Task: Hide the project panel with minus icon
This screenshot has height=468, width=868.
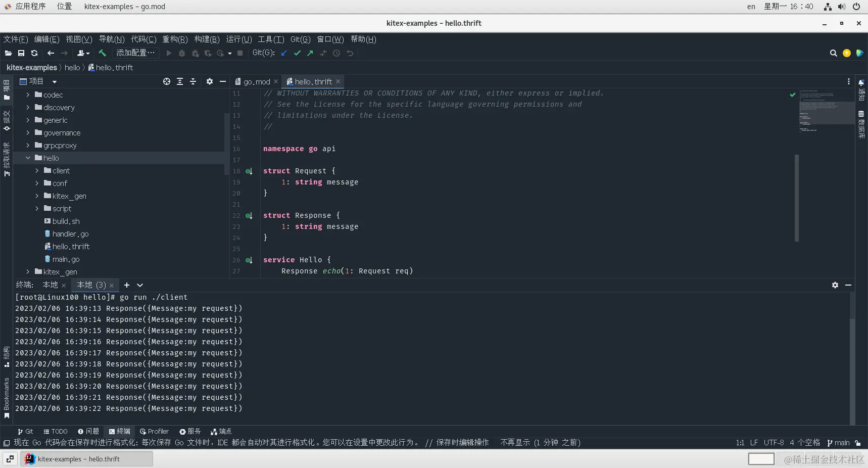Action: tap(223, 81)
